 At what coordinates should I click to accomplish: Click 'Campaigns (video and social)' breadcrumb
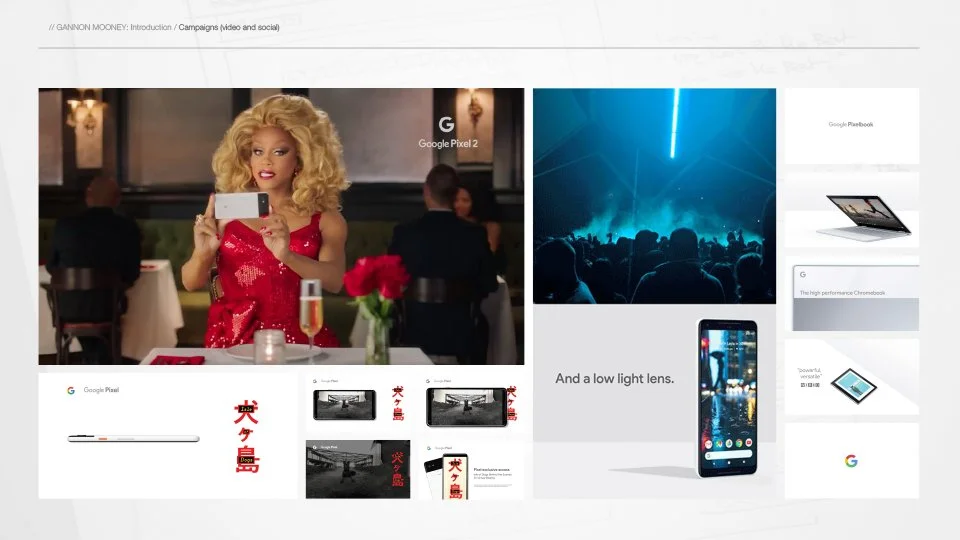tap(229, 28)
